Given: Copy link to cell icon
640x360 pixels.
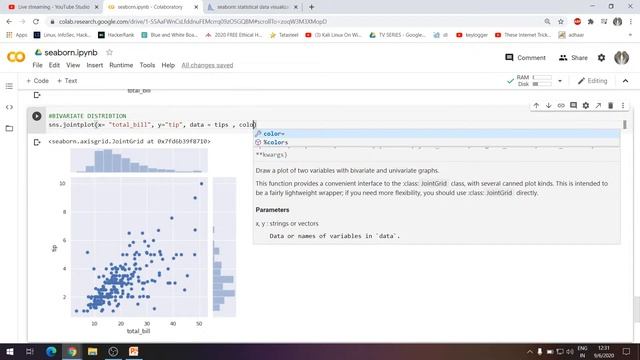Looking at the screenshot, I should [x=561, y=105].
